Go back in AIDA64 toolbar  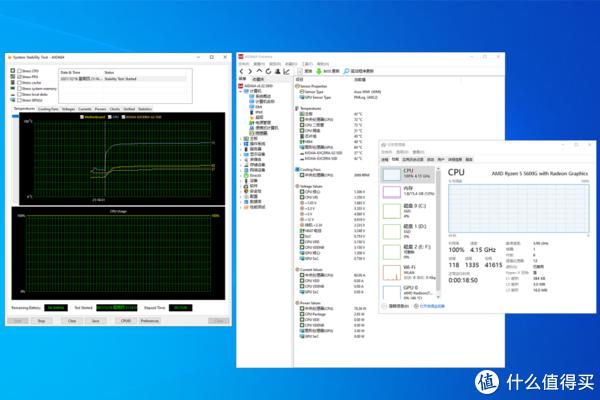[x=241, y=71]
